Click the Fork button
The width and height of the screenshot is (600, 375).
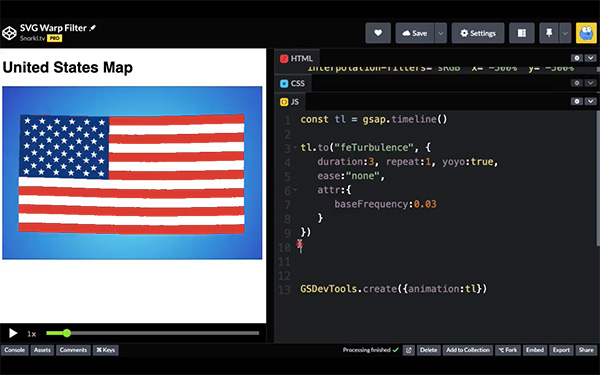[507, 350]
